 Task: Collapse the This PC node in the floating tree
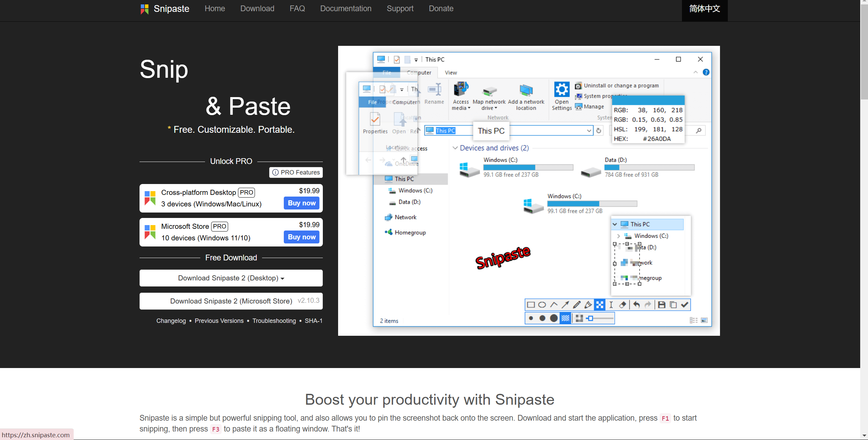(x=615, y=224)
